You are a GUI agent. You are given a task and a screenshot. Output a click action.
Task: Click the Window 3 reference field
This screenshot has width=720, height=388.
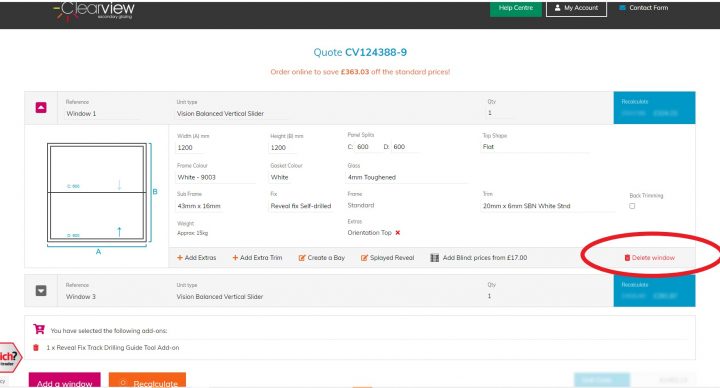coord(103,297)
